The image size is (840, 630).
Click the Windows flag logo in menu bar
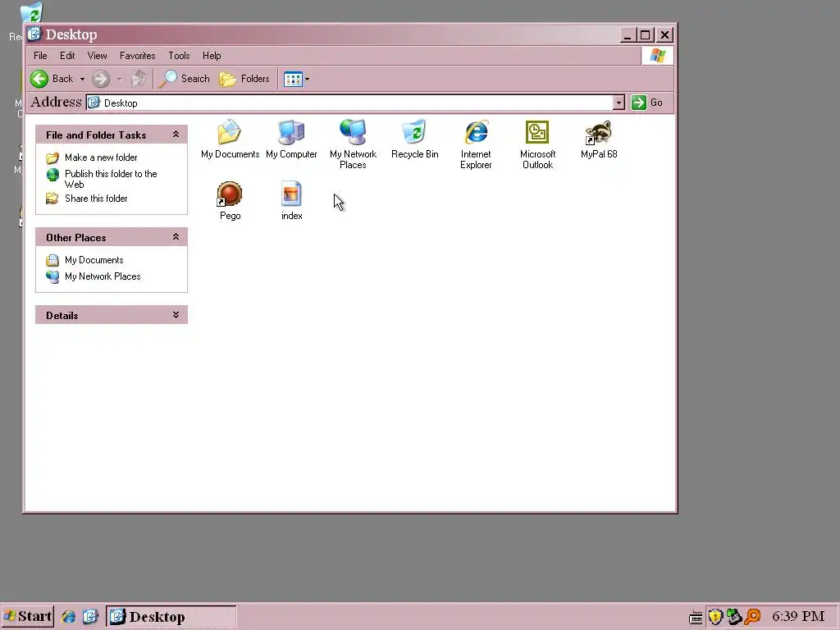(x=657, y=56)
